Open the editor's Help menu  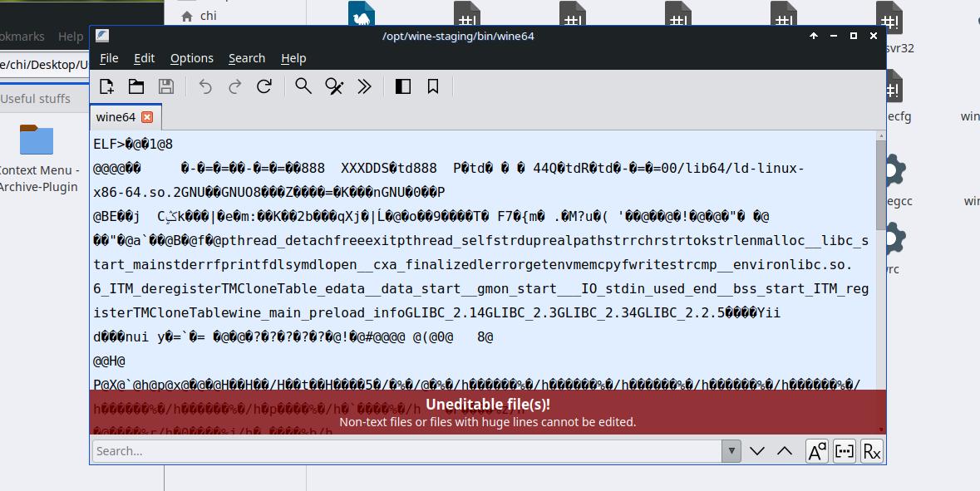point(293,58)
